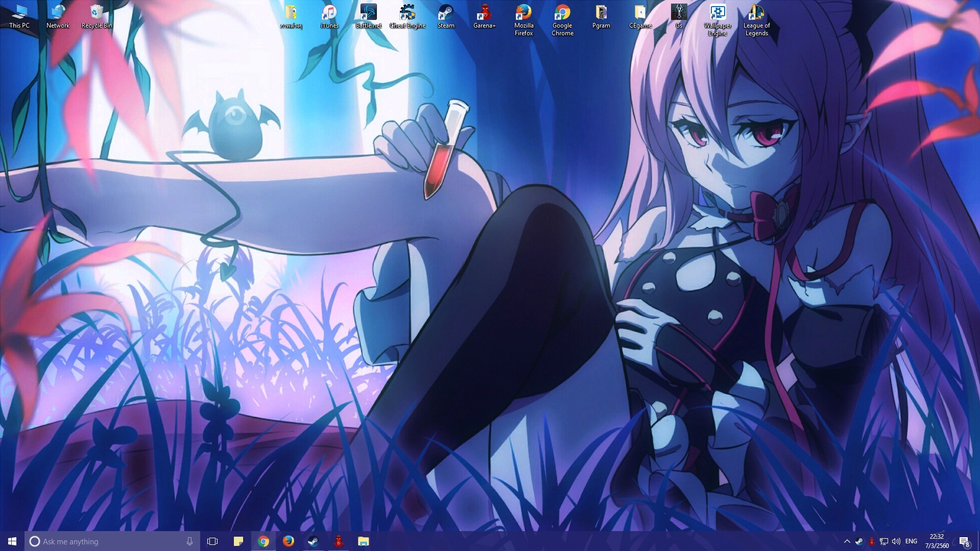Select the Thai-named folder beside iTunes

click(291, 16)
